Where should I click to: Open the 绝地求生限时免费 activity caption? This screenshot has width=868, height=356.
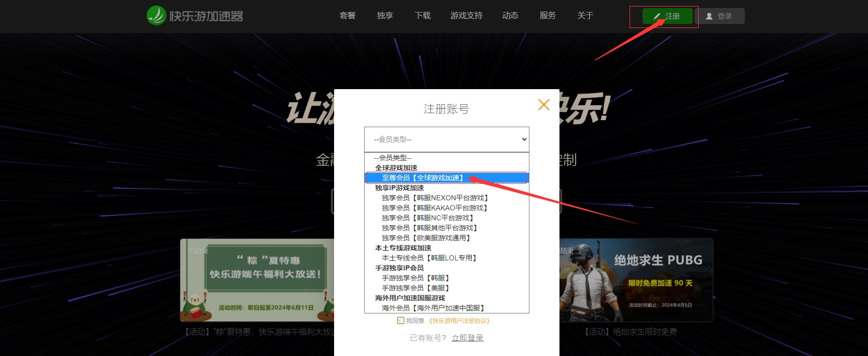click(x=631, y=331)
